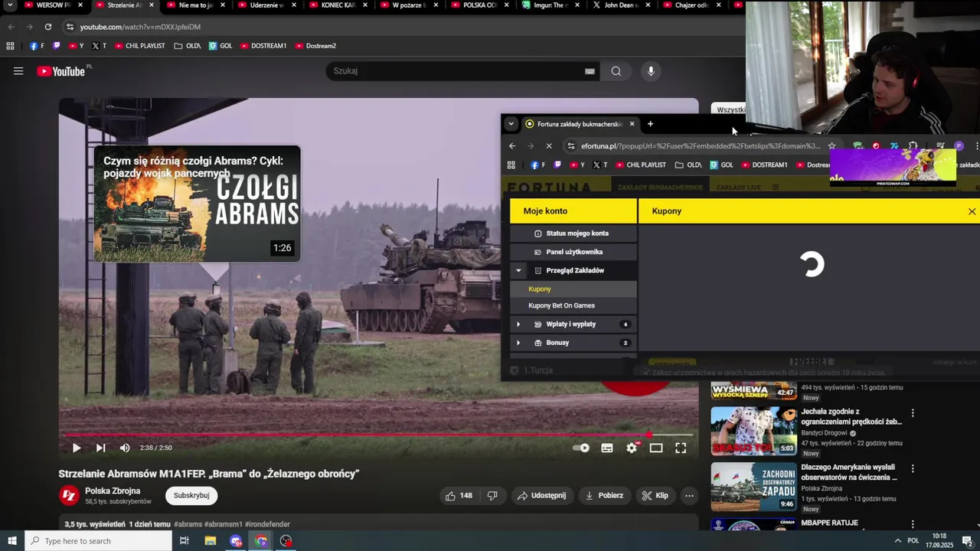Expand Wpłaty i wypłaty section
Screen dimensions: 980x551
point(518,324)
